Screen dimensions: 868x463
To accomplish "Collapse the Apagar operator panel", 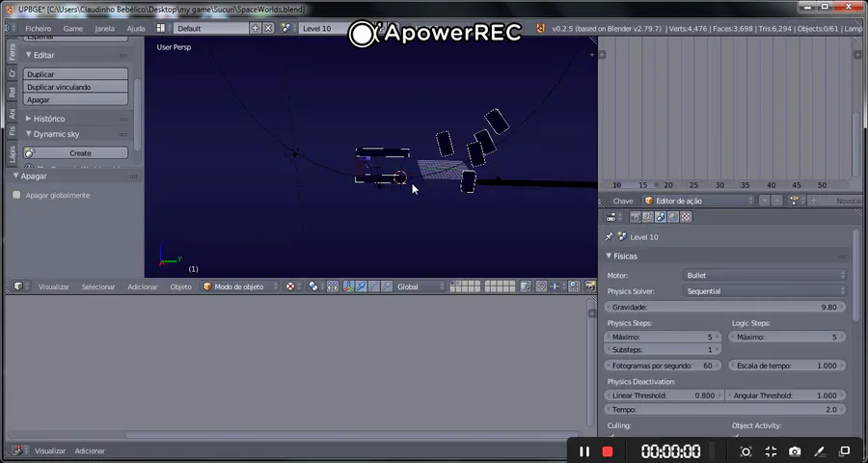I will (x=16, y=176).
